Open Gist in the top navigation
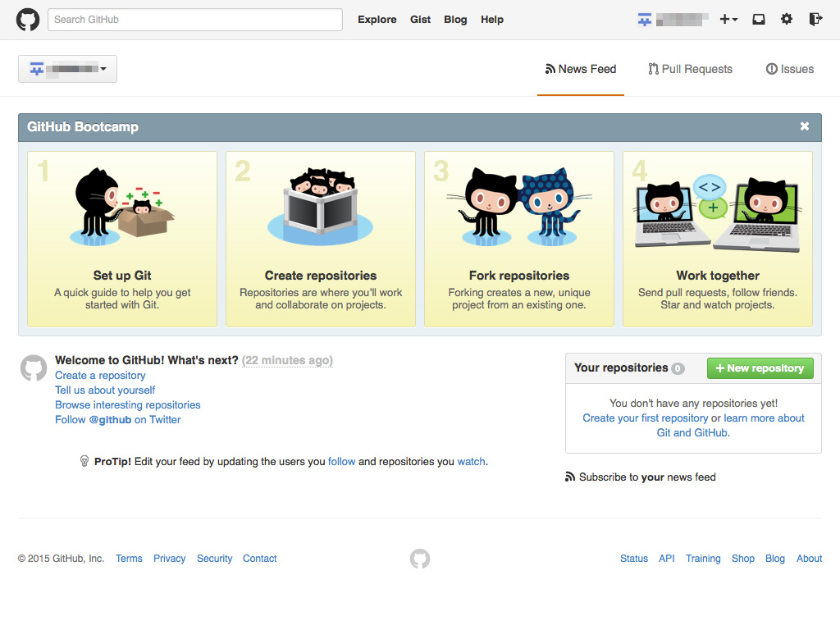 (420, 20)
